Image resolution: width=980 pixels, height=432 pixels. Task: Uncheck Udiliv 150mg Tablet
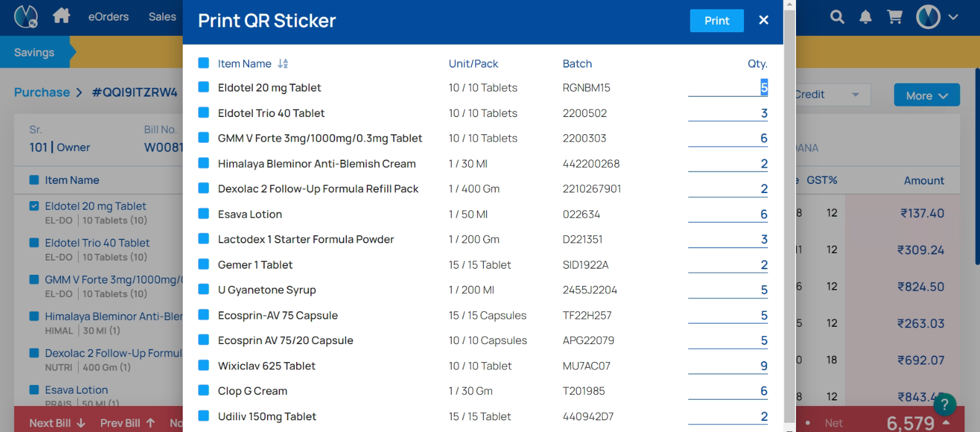point(203,416)
